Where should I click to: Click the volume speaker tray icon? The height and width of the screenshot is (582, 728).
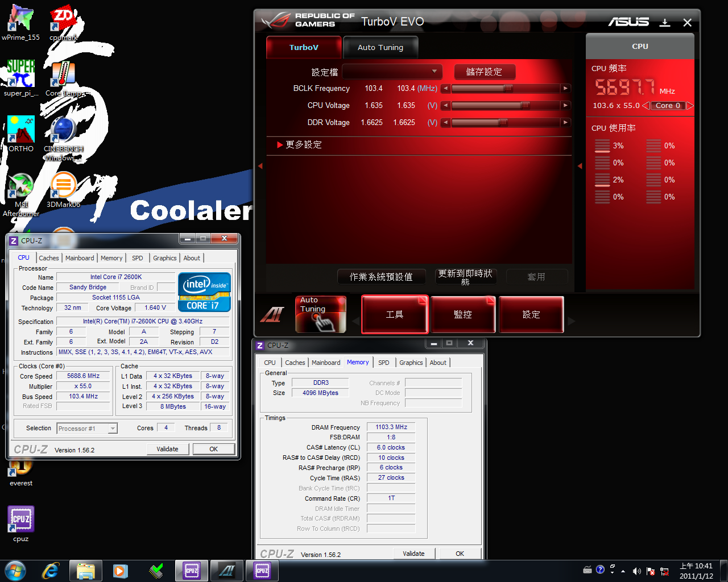coord(636,571)
